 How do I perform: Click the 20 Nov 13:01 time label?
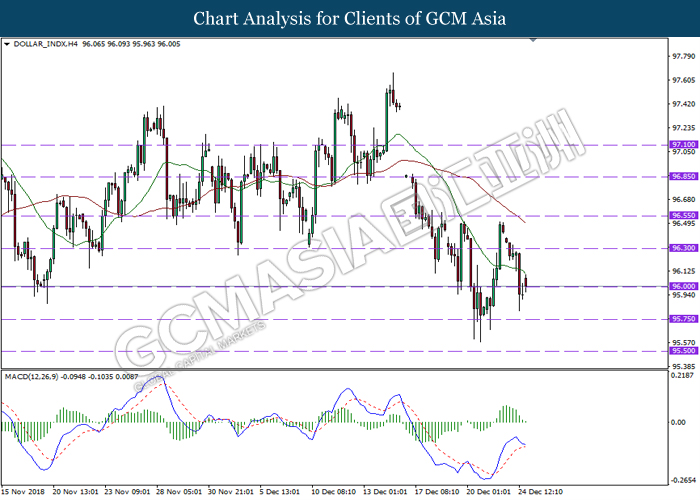[x=75, y=492]
